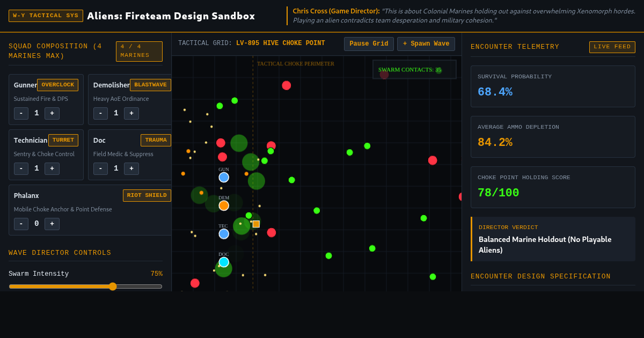Increase the Doc count
644x338 pixels.
tap(131, 168)
